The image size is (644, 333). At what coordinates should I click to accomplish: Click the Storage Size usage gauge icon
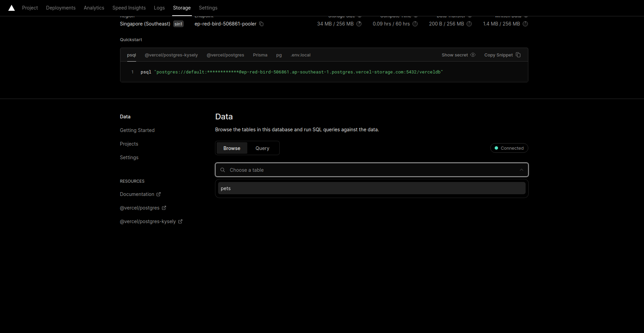point(359,24)
